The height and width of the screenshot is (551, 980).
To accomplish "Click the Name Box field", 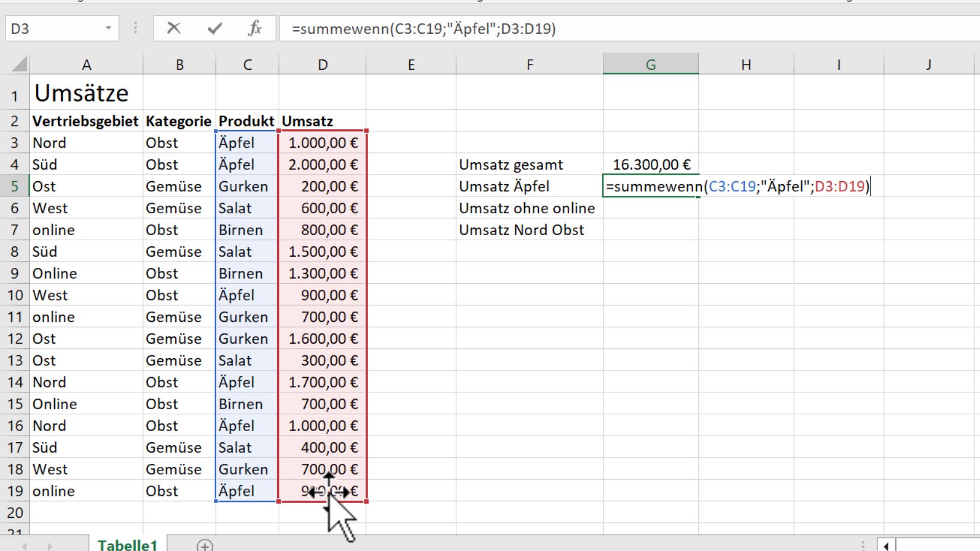I will click(x=51, y=29).
